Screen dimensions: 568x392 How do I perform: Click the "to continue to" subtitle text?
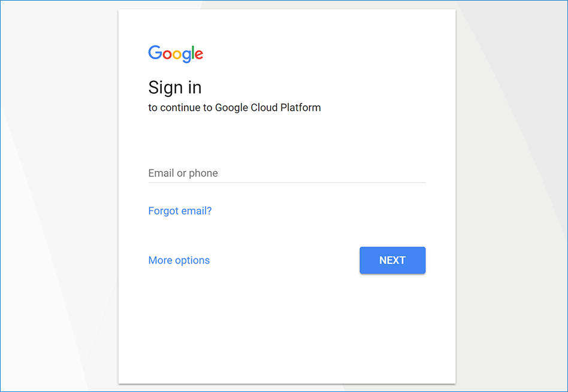click(180, 108)
